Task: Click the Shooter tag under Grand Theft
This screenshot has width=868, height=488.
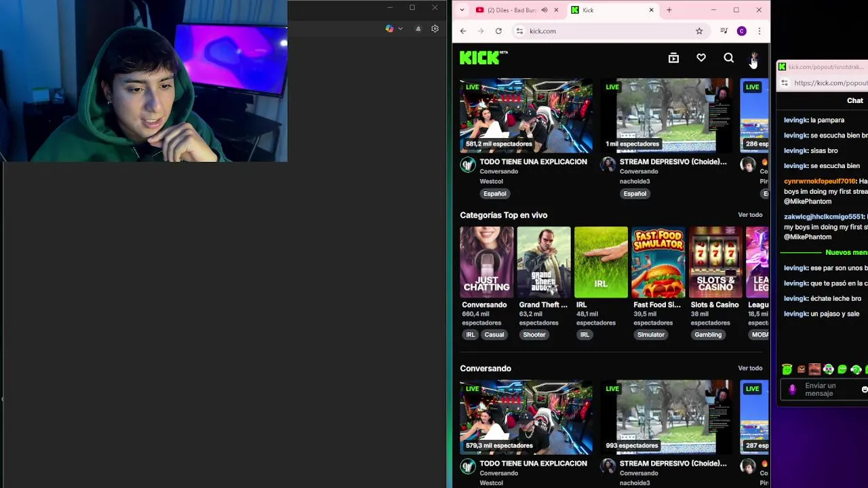Action: (x=534, y=335)
